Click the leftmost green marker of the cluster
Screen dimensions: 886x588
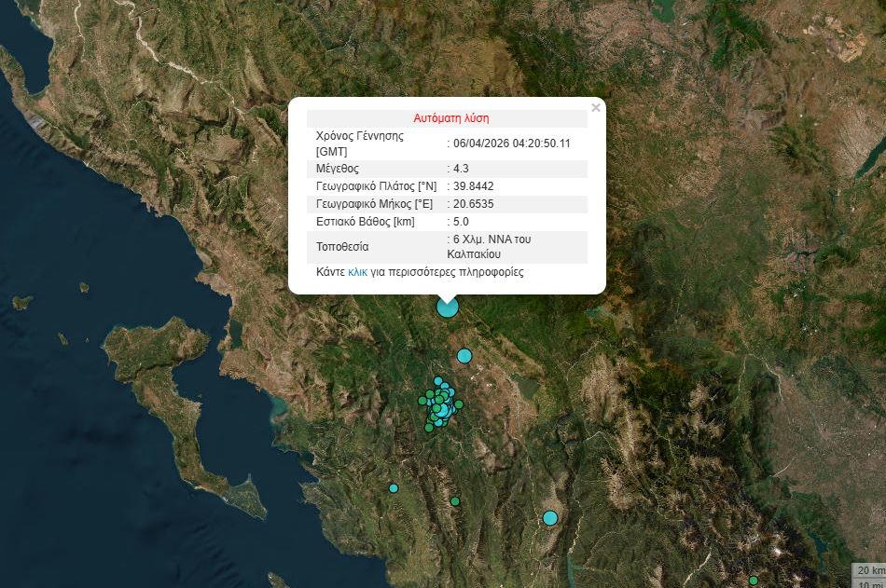coord(422,402)
